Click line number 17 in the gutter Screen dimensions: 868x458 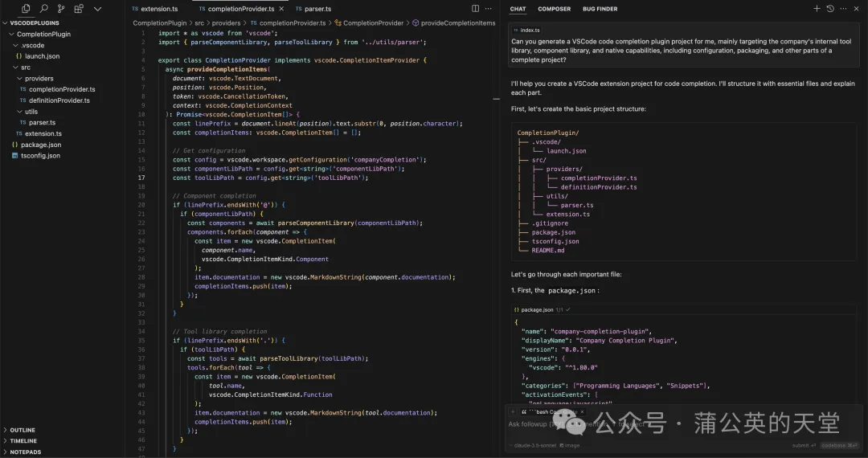(141, 178)
